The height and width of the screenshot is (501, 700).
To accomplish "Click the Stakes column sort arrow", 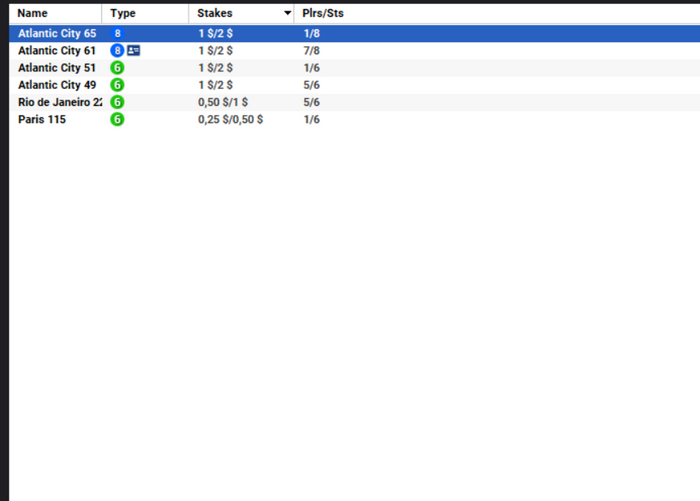I will (x=288, y=13).
